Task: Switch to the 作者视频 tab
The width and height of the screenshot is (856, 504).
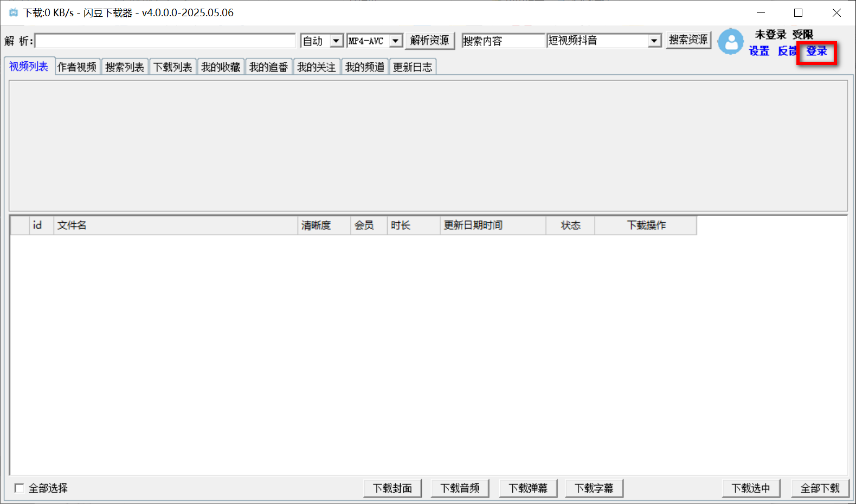Action: pos(77,67)
